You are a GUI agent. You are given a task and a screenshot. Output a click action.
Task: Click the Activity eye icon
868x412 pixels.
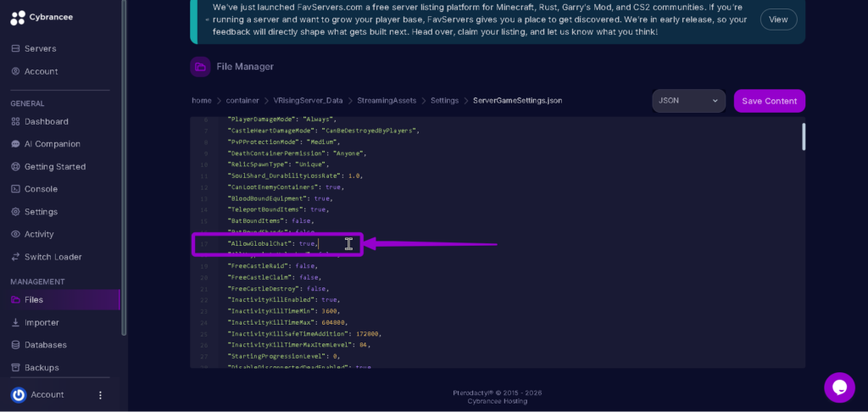[x=15, y=234]
